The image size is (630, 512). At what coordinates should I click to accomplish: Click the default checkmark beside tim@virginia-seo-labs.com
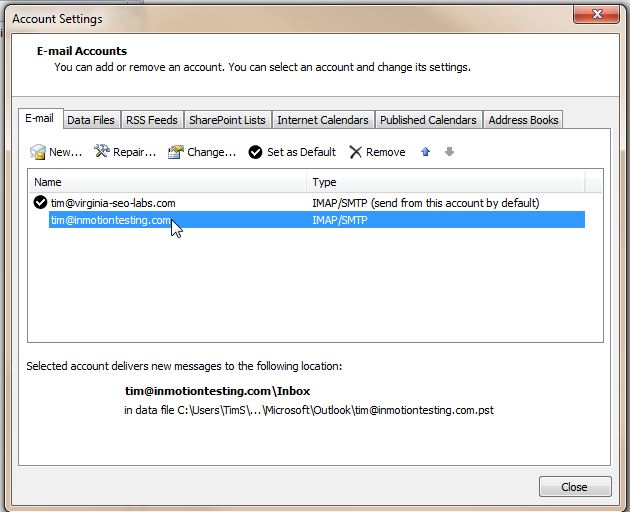pos(40,203)
